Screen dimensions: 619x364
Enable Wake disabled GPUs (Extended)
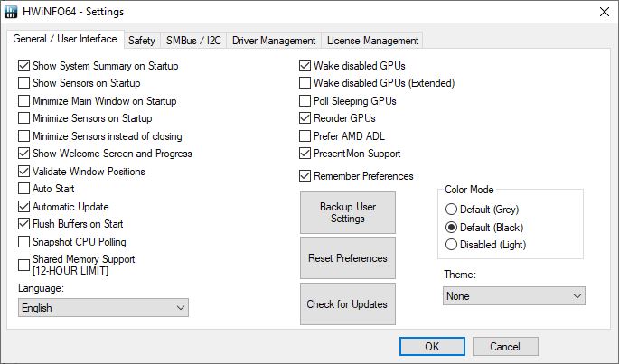(x=305, y=83)
